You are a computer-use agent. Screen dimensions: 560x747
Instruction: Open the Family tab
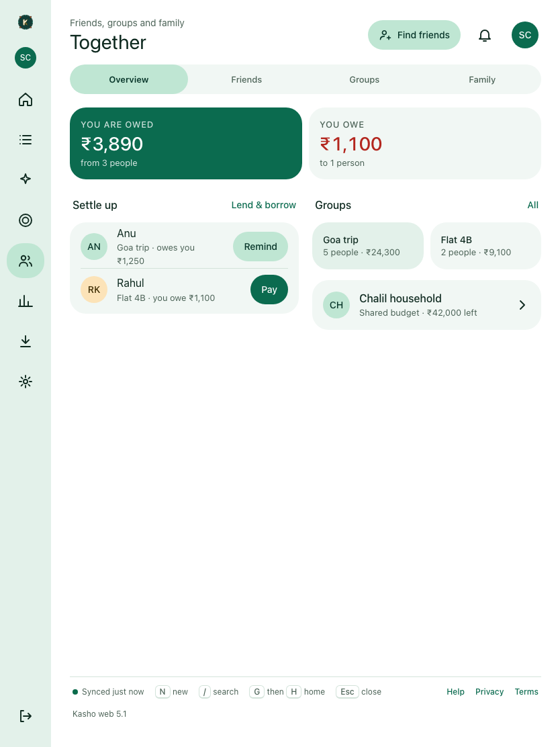tap(482, 79)
